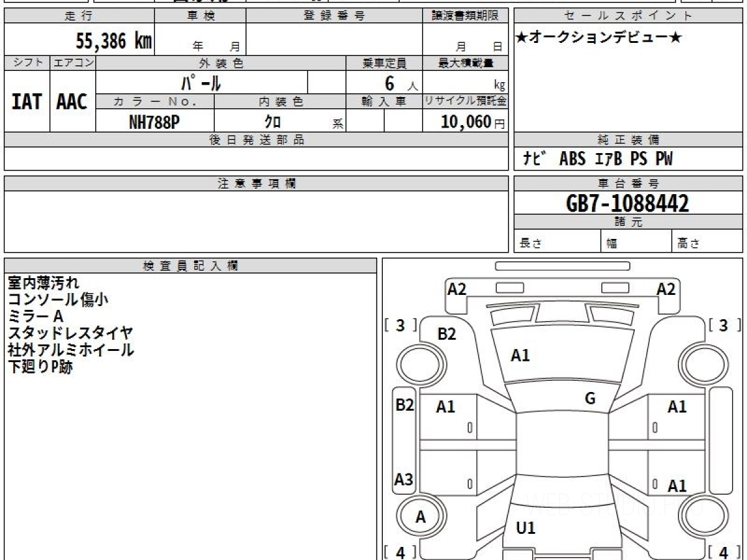Click the 後日発送部品 header
The height and width of the screenshot is (560, 747).
click(256, 140)
